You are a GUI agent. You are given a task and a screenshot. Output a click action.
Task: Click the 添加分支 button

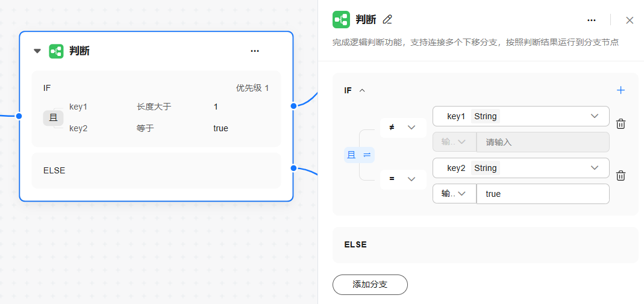tap(370, 285)
